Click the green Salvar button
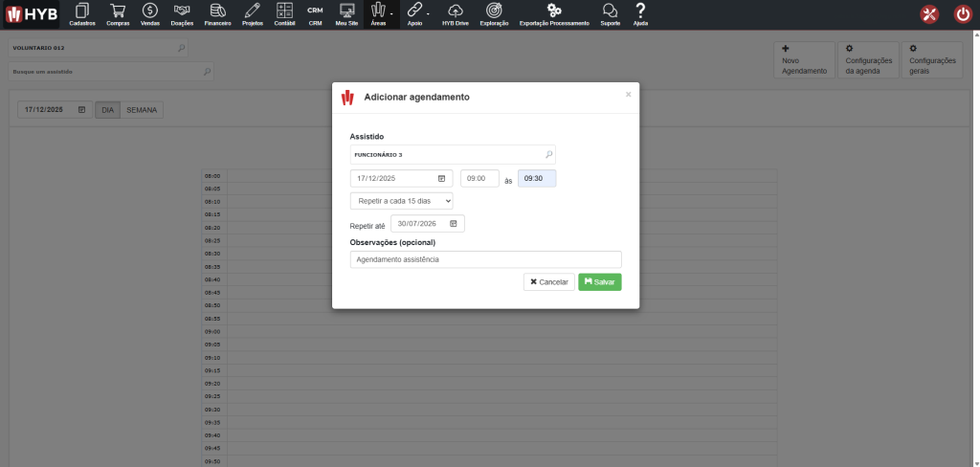 tap(600, 282)
